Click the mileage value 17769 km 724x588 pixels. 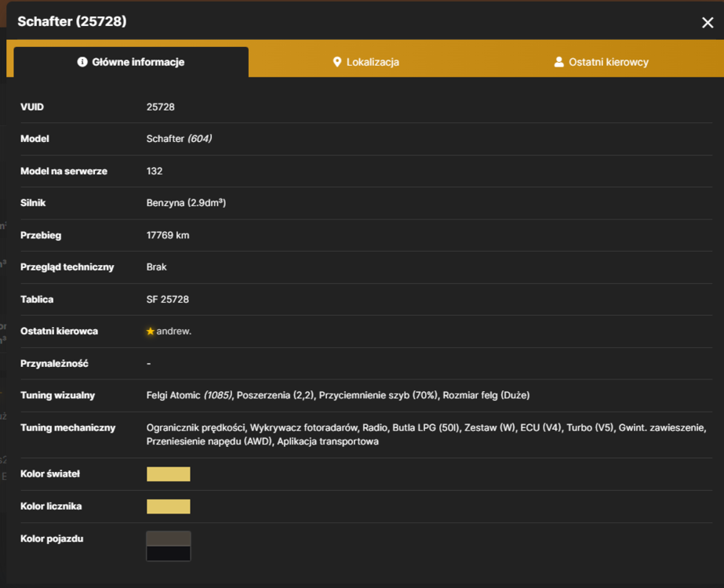tap(168, 235)
